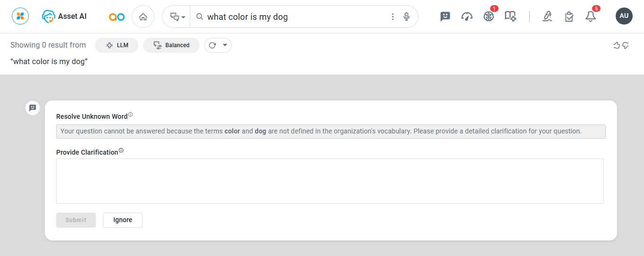
Task: Focus the Provide Clarification text area
Action: 330,181
